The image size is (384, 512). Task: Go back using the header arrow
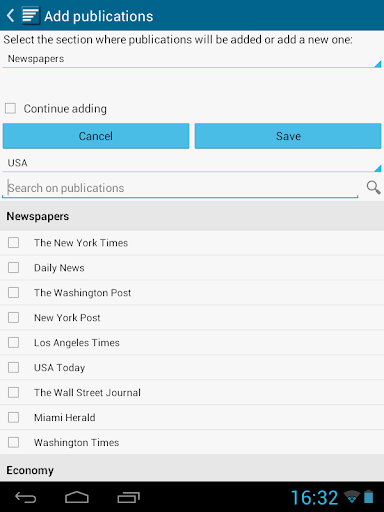(x=11, y=16)
